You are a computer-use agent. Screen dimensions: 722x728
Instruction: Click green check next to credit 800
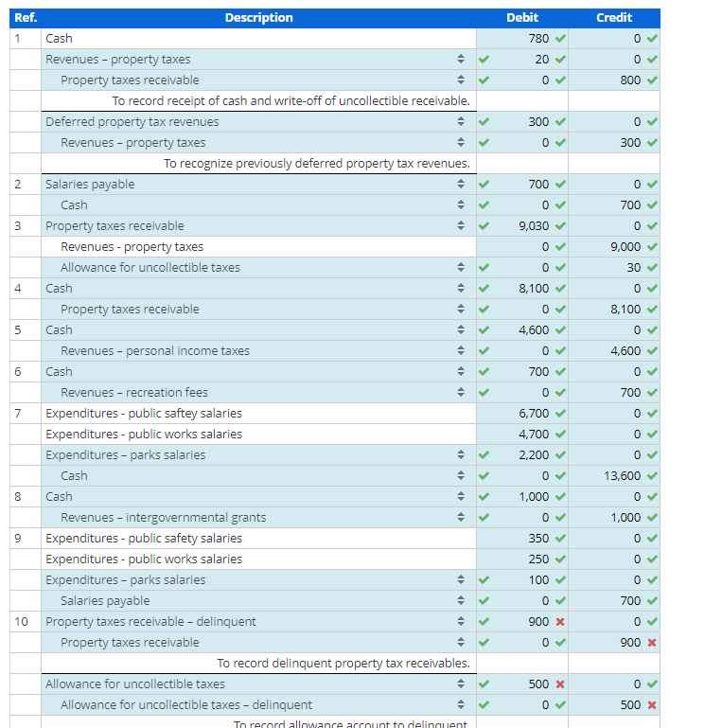tap(652, 80)
